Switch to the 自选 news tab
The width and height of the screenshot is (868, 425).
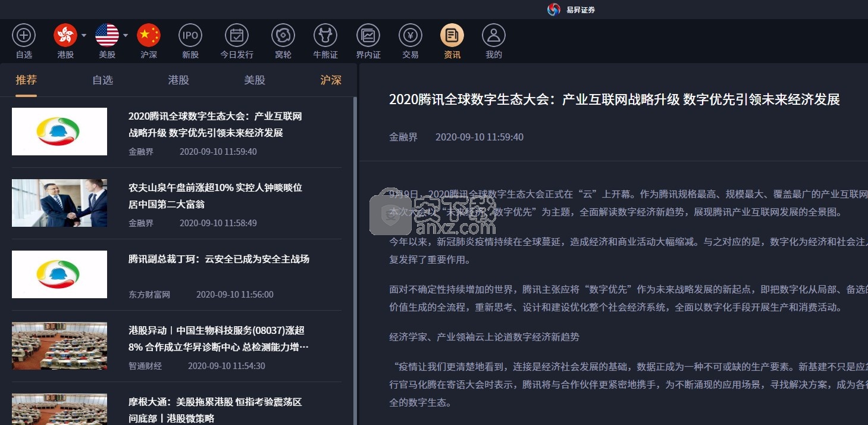coord(102,80)
